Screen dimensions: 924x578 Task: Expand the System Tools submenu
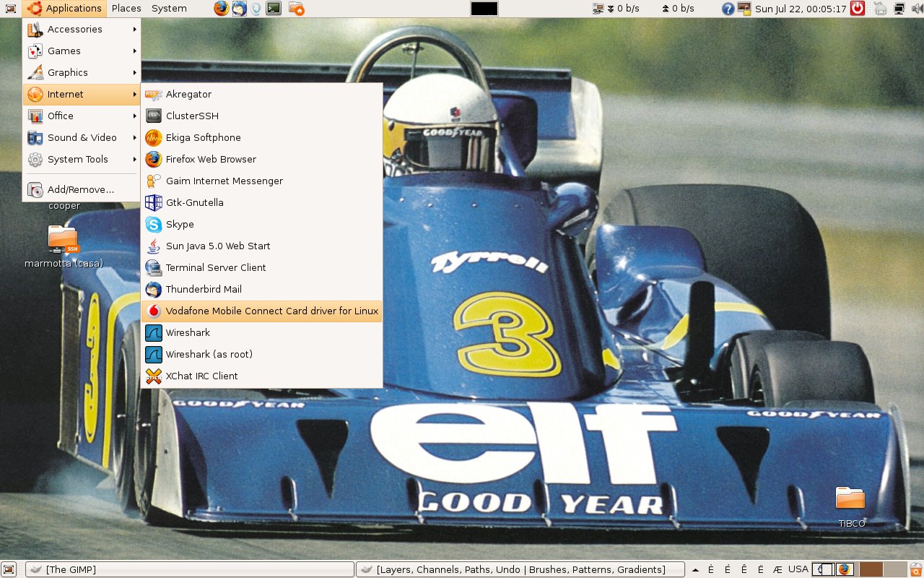tap(82, 159)
